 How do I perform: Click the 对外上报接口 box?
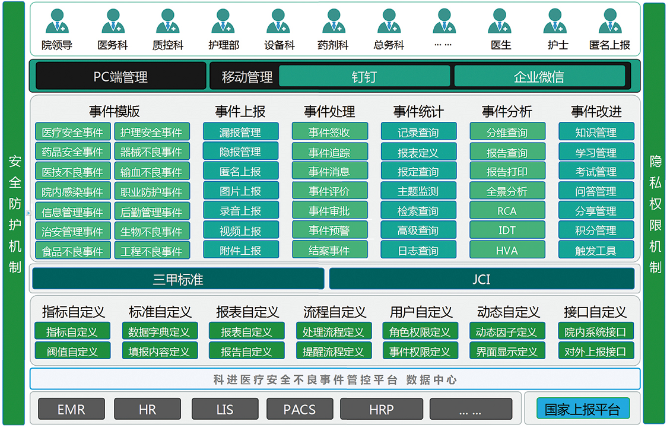596,351
